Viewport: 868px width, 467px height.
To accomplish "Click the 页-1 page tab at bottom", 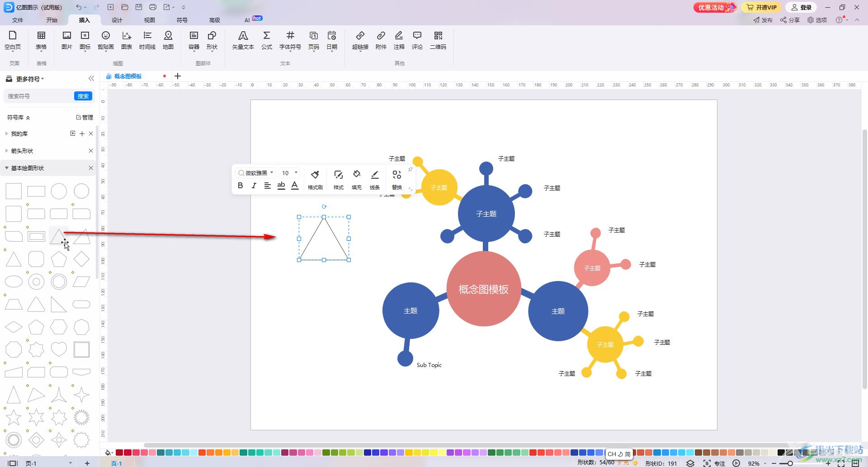I will 117,463.
